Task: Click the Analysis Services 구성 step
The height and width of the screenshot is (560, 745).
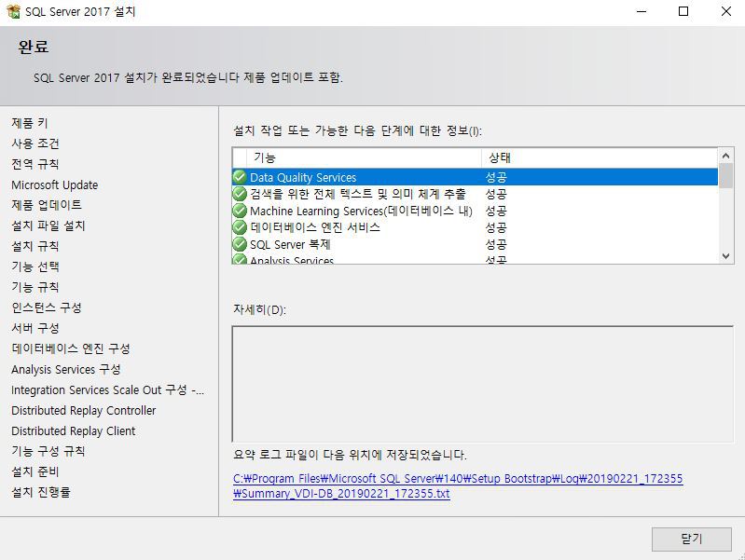Action: pos(66,369)
